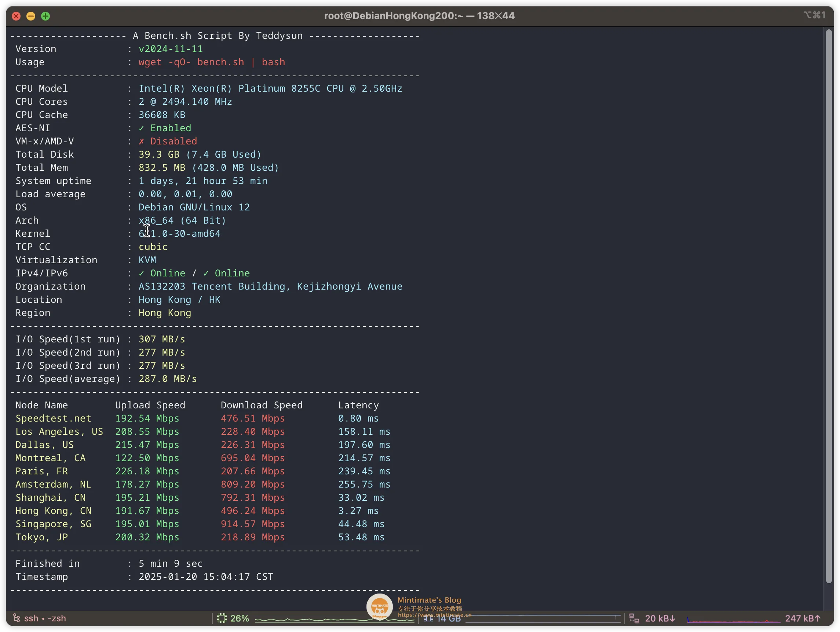Click Paris latency 239.45 ms

tap(364, 471)
